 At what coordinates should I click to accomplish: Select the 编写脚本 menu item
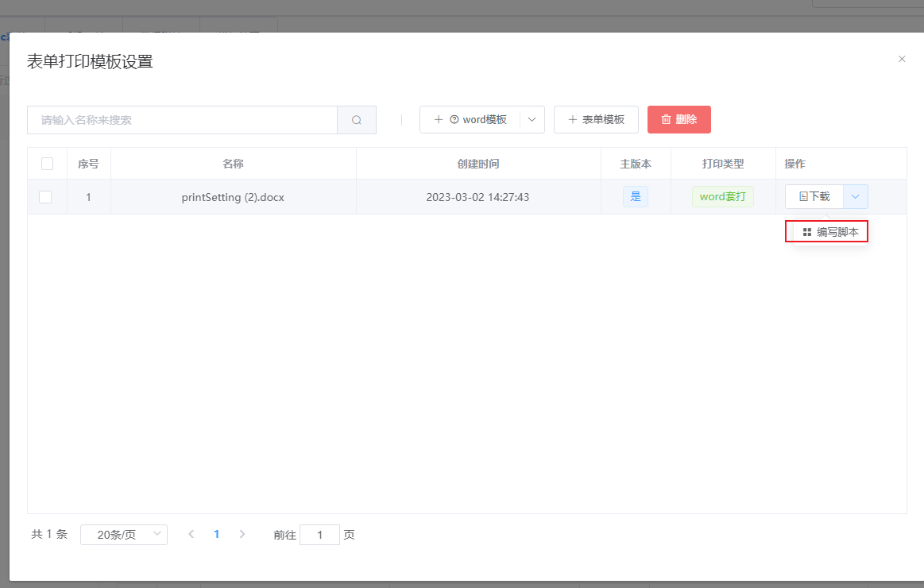point(830,232)
